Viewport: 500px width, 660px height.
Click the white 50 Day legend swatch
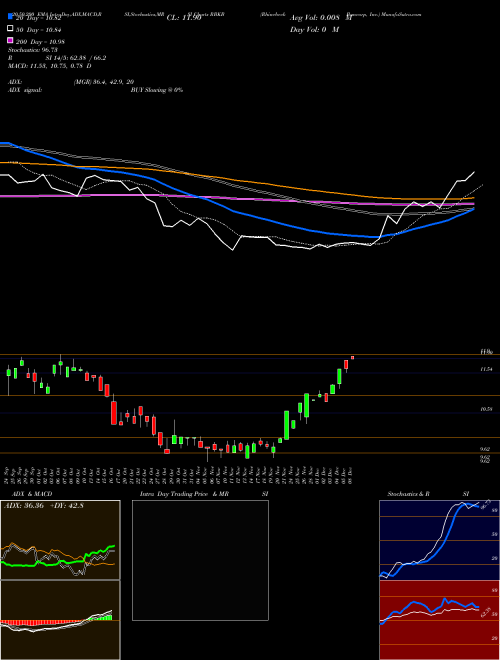(x=10, y=29)
